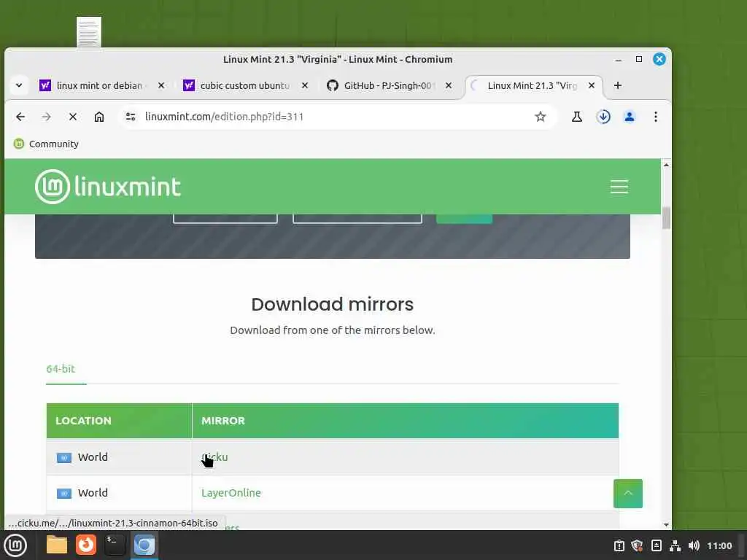Open the text file icon on desktop
Image resolution: width=747 pixels, height=560 pixels.
coord(89,32)
